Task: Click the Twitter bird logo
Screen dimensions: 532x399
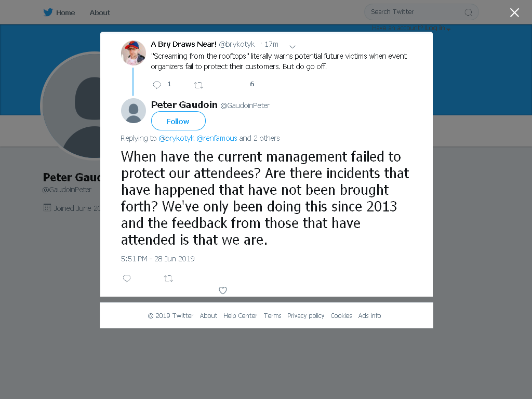Action: (48, 12)
